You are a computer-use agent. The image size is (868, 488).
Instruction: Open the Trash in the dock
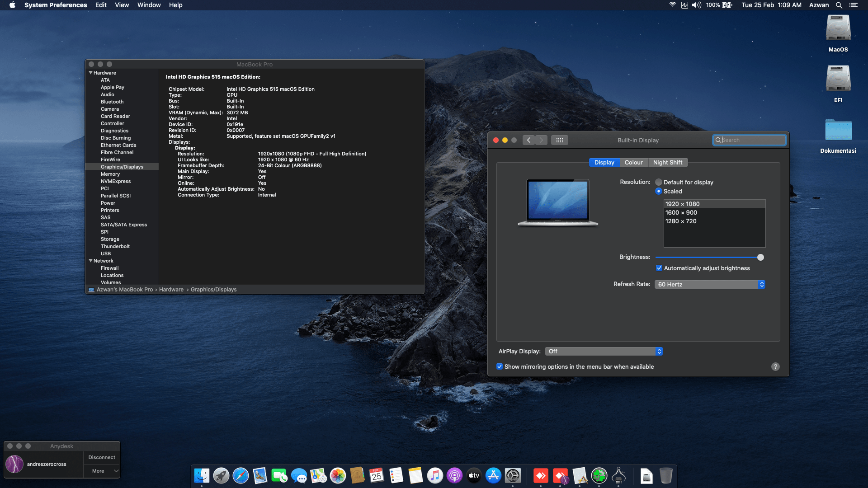click(666, 476)
